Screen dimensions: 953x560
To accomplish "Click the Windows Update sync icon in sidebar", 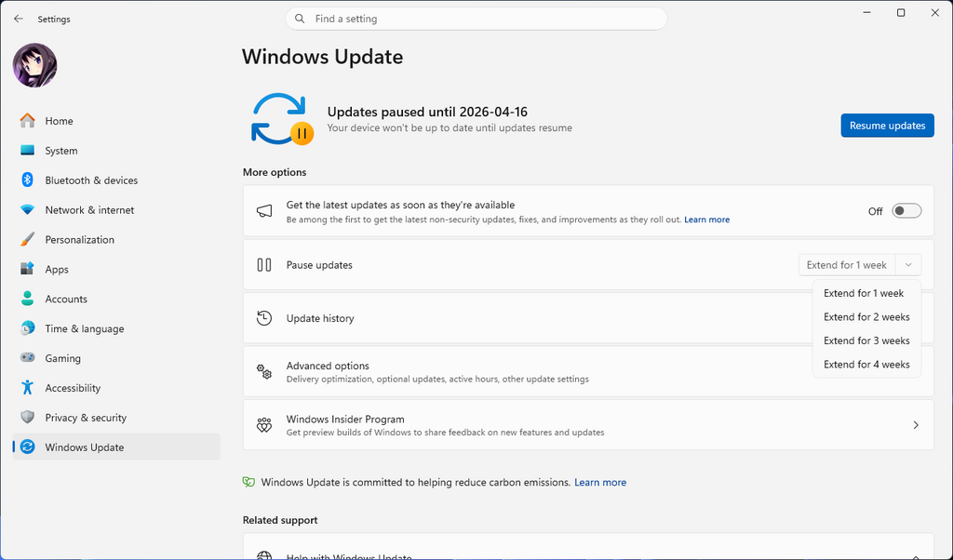I will tap(27, 447).
